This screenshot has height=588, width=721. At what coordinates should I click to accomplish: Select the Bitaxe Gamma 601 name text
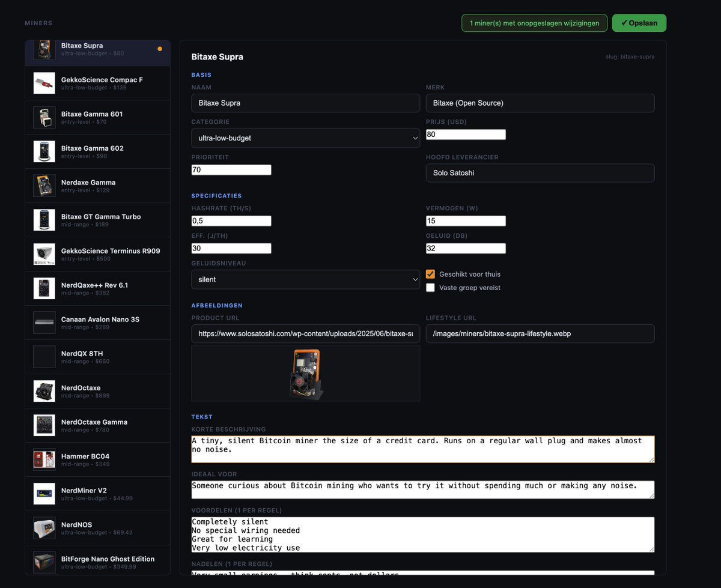coord(92,114)
